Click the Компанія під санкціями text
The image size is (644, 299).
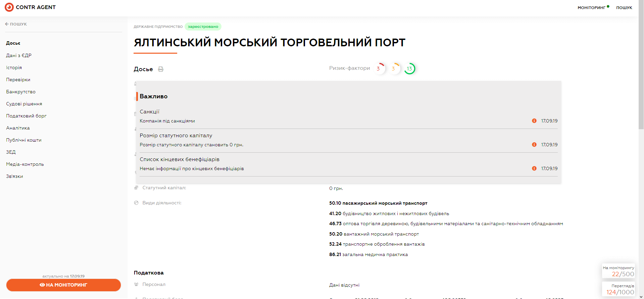pos(167,121)
